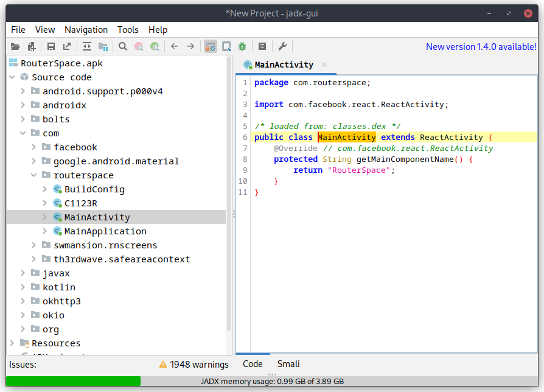Click the Open file toolbar icon
This screenshot has width=544, height=392.
(x=15, y=46)
